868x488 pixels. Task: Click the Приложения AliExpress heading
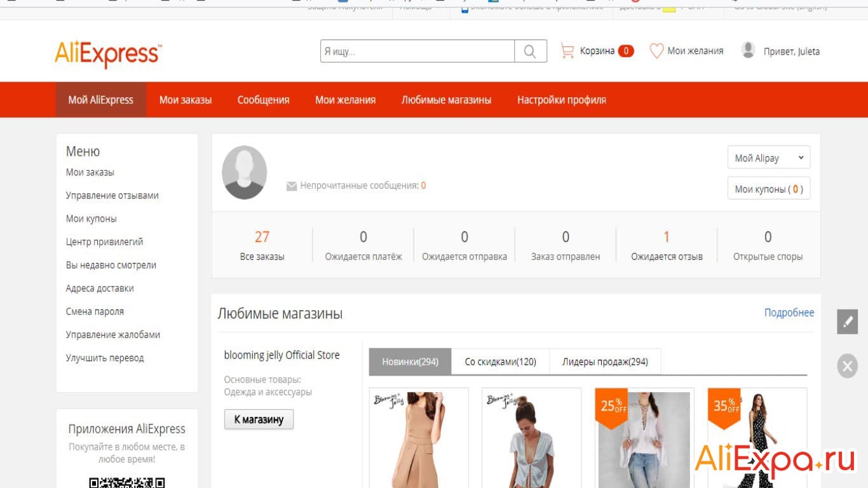(x=127, y=429)
